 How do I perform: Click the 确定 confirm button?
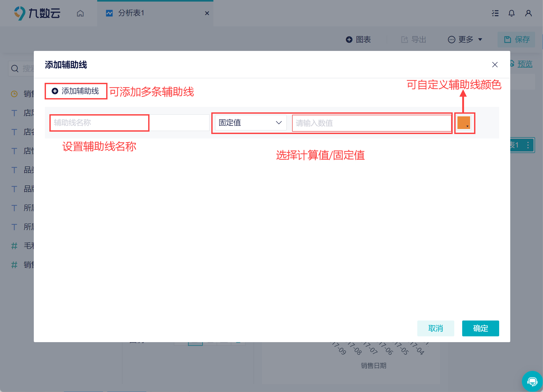pyautogui.click(x=480, y=328)
